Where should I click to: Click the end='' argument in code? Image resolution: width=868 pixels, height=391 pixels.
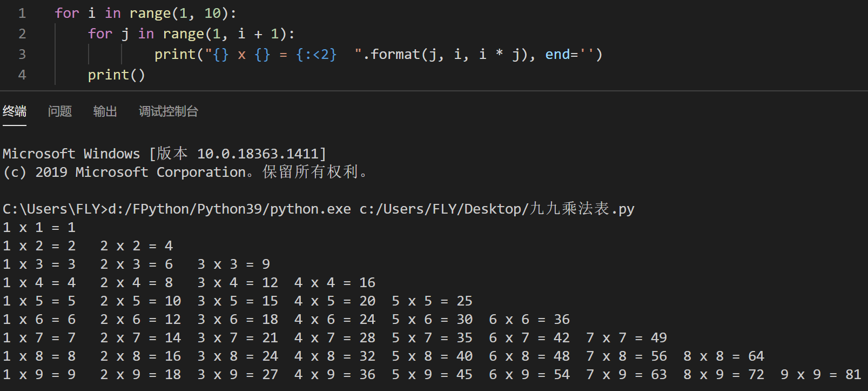(x=569, y=54)
